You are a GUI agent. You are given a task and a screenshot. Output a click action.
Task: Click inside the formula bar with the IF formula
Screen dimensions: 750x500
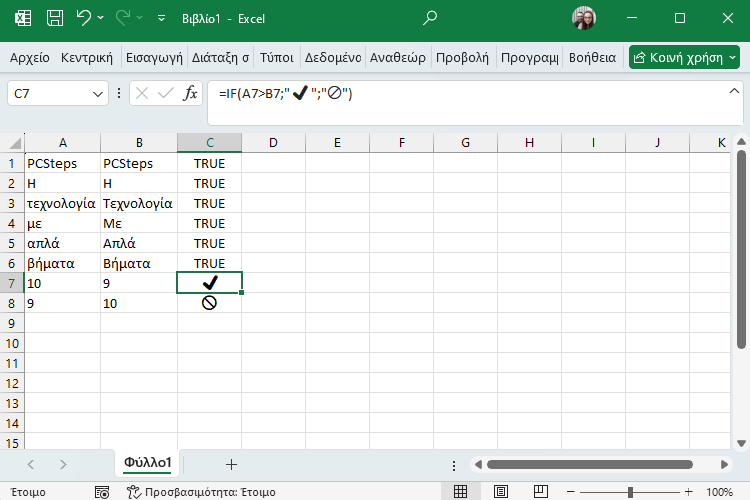tap(466, 103)
